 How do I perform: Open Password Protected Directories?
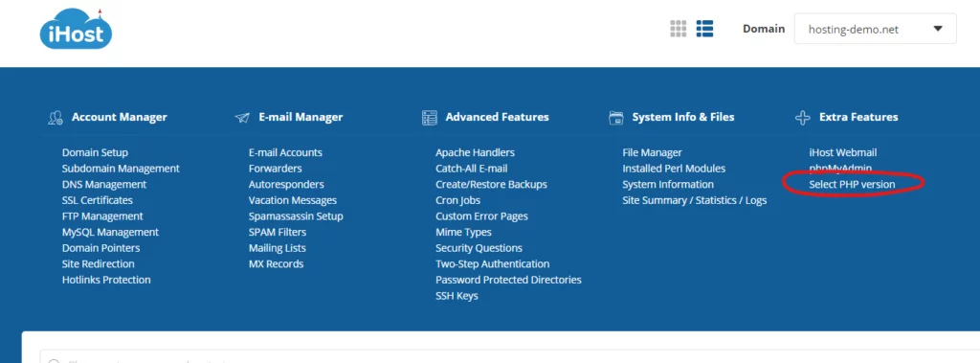(x=509, y=280)
